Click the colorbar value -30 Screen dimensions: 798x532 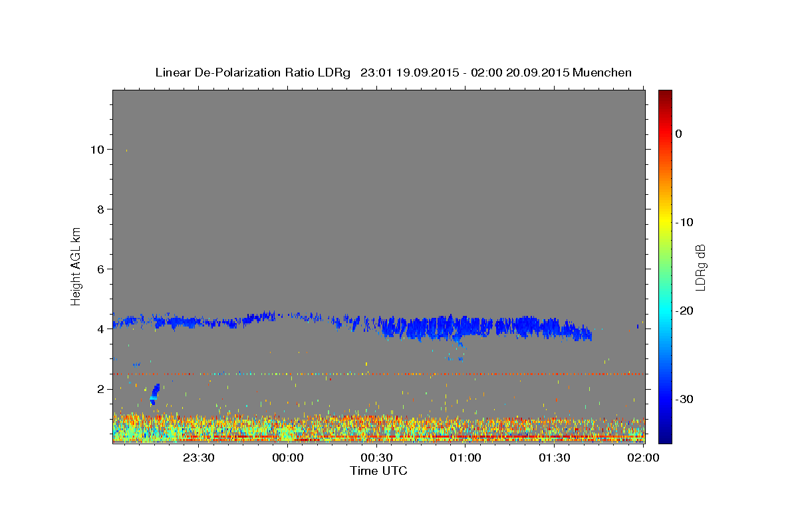(x=685, y=399)
